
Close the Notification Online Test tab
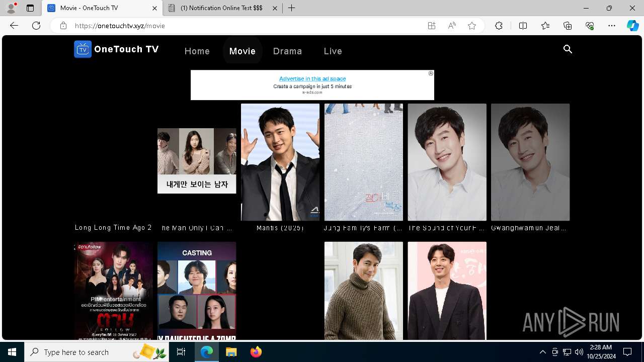coord(275,8)
